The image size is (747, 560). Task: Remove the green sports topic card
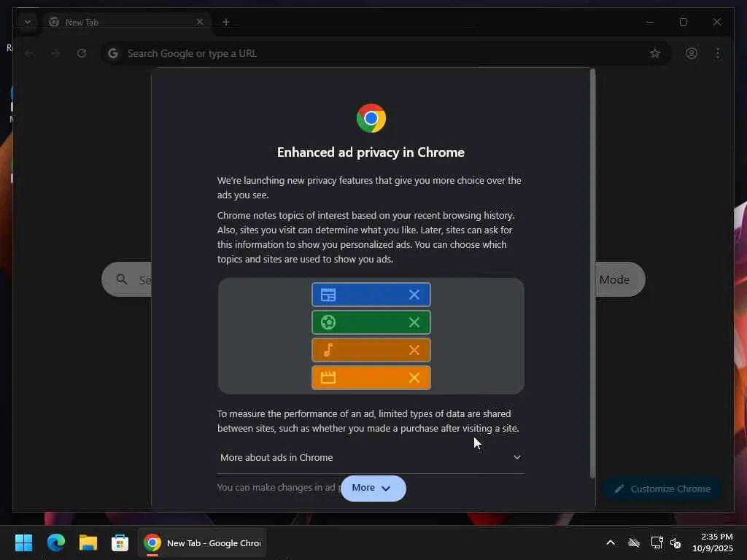point(414,322)
